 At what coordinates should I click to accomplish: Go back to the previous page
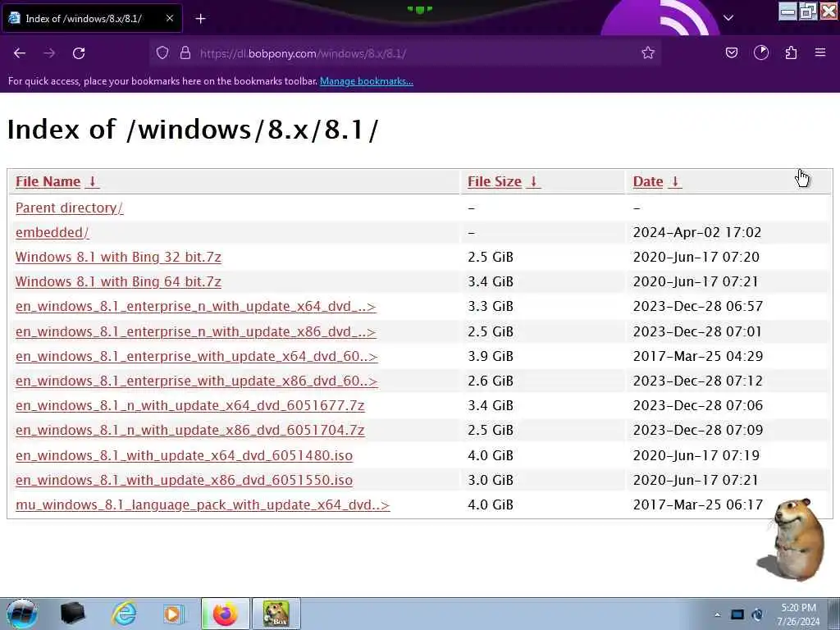20,53
